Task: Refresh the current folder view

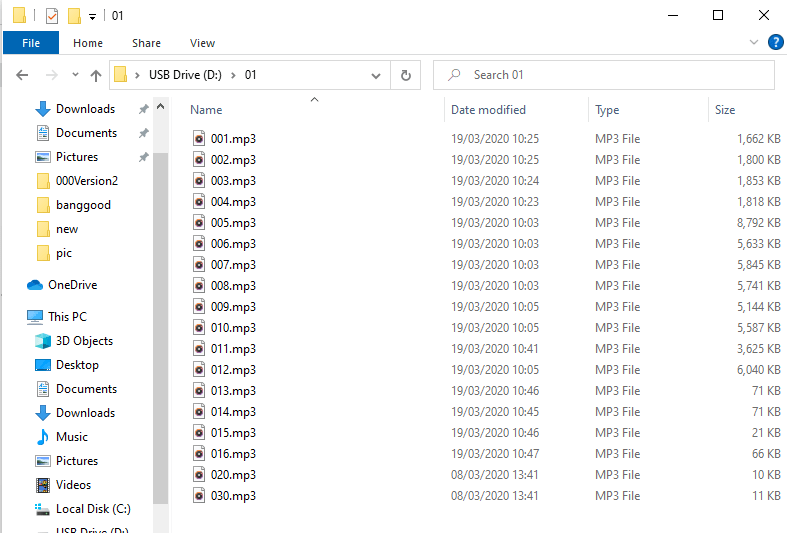Action: click(x=405, y=75)
